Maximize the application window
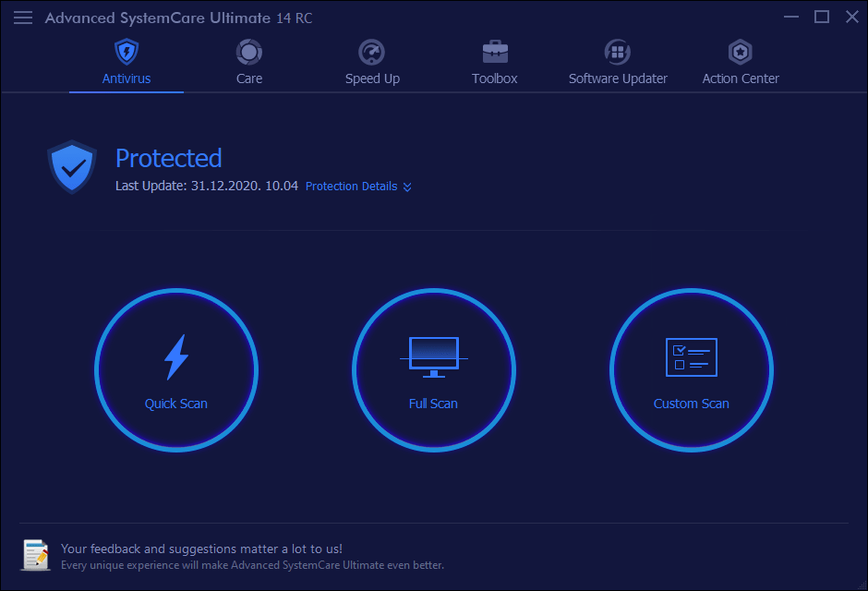The width and height of the screenshot is (868, 591). click(x=822, y=18)
